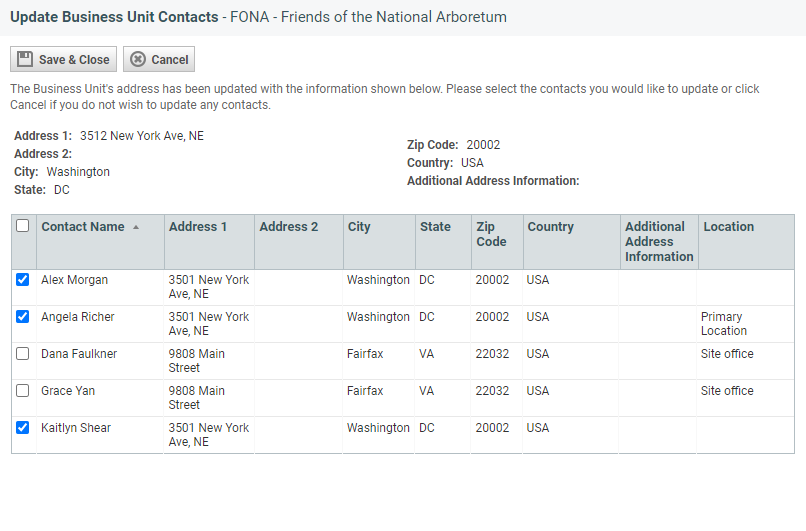
Task: Check the Dana Faulkner checkbox
Action: coord(23,353)
